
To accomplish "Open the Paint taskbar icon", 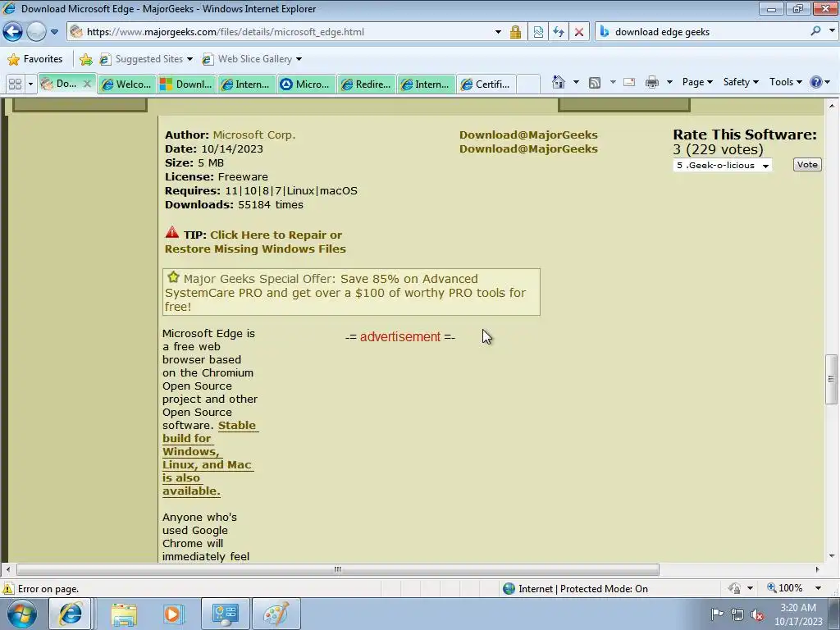I will pos(276,614).
